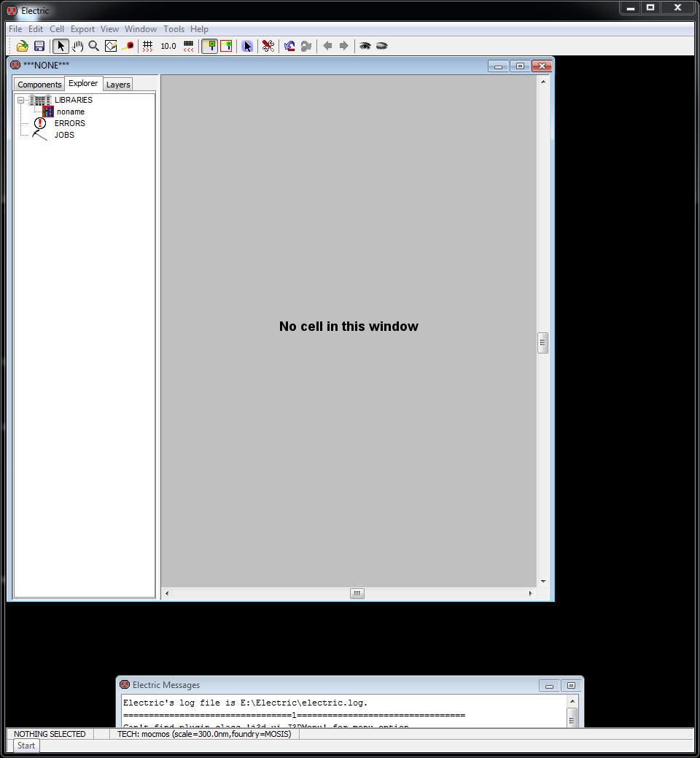The width and height of the screenshot is (700, 758).
Task: Select the Measure ruler tool
Action: [128, 46]
